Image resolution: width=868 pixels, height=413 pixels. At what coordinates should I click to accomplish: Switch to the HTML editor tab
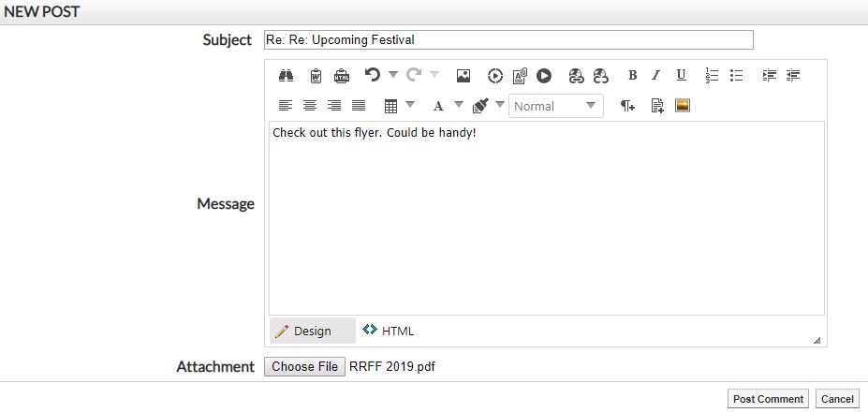click(x=388, y=331)
